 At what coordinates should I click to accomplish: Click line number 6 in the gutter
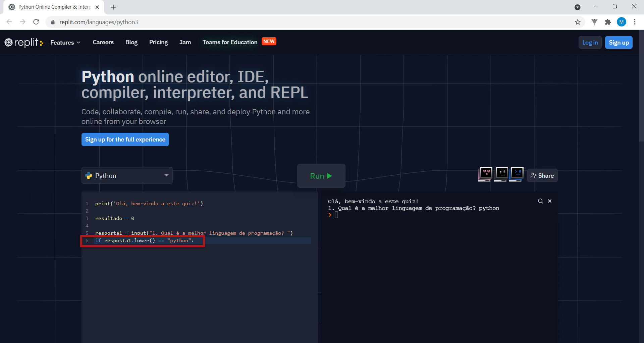(x=87, y=240)
